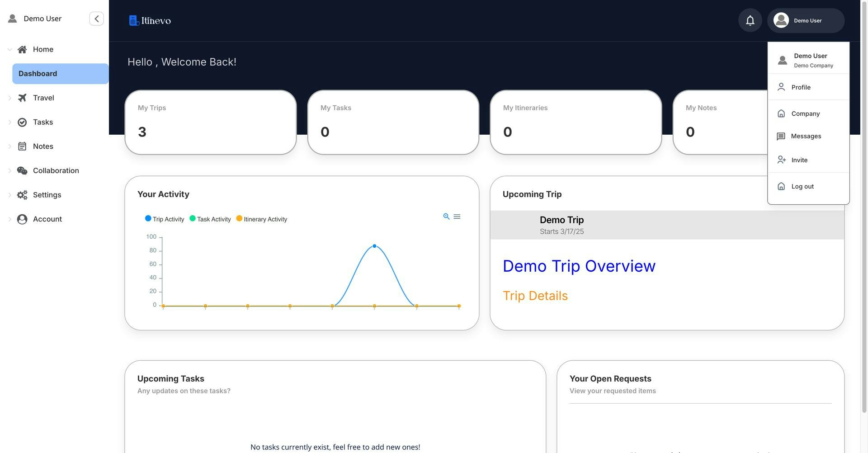Click the Notes calendar icon
Screen dimensions: 868x453
click(22, 146)
